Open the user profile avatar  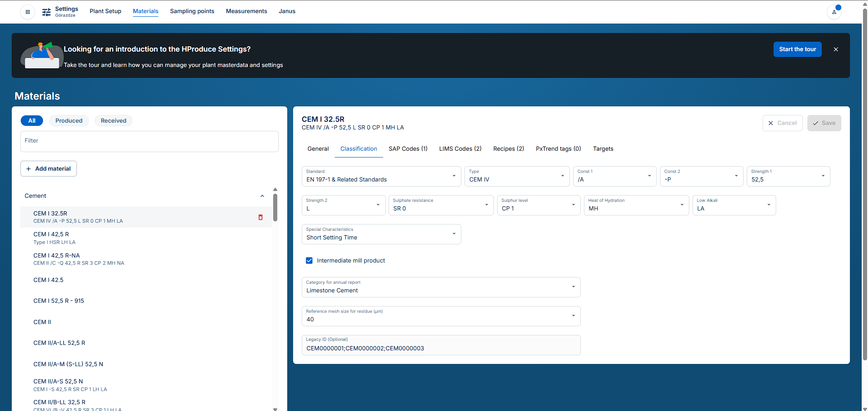[x=834, y=12]
